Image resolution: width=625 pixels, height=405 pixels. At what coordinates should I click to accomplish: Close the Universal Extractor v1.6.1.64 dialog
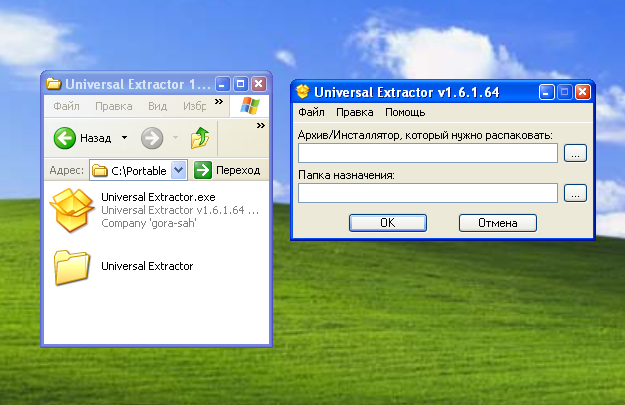[582, 92]
